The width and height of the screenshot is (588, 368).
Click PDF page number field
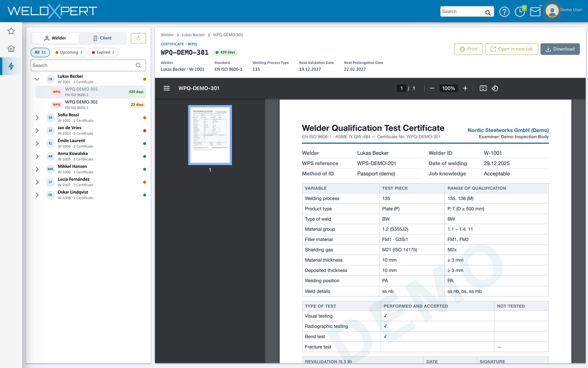[402, 88]
